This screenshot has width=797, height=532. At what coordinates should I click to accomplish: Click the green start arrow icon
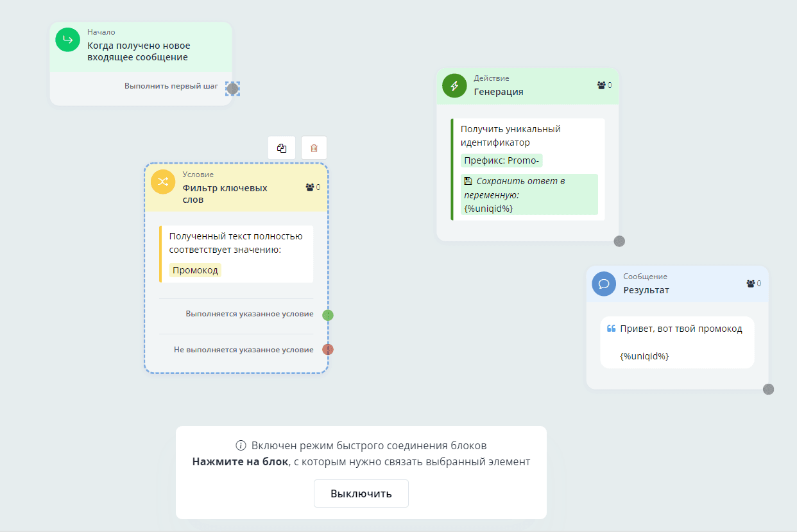click(67, 40)
